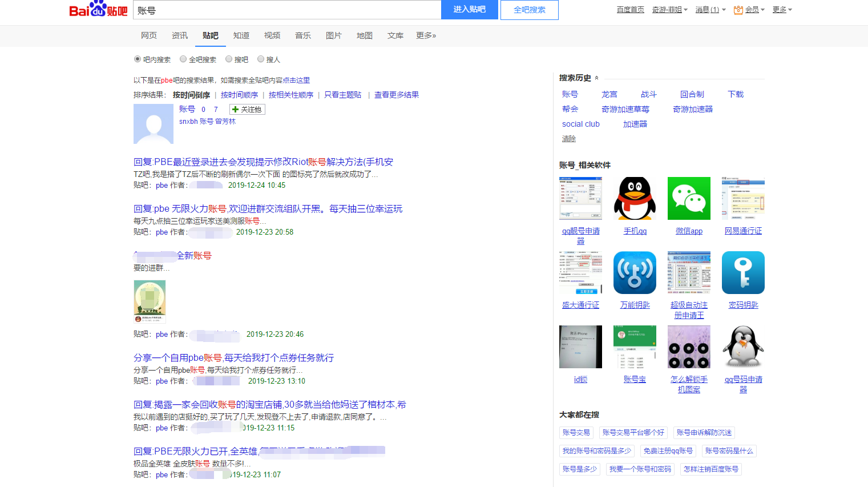Switch to the 图片 tab
The image size is (868, 487).
coord(334,35)
